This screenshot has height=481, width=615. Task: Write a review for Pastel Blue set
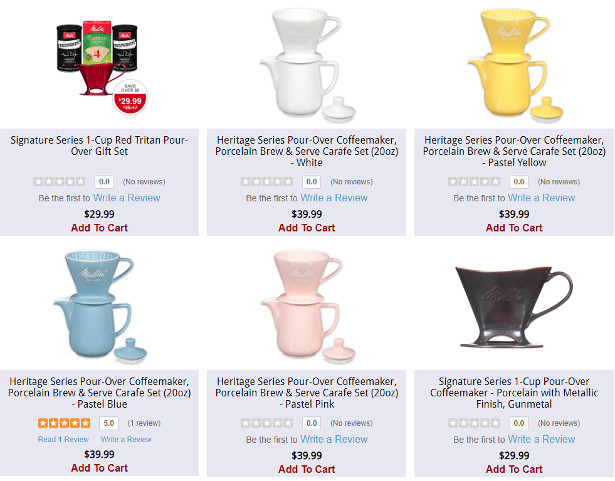pos(126,439)
